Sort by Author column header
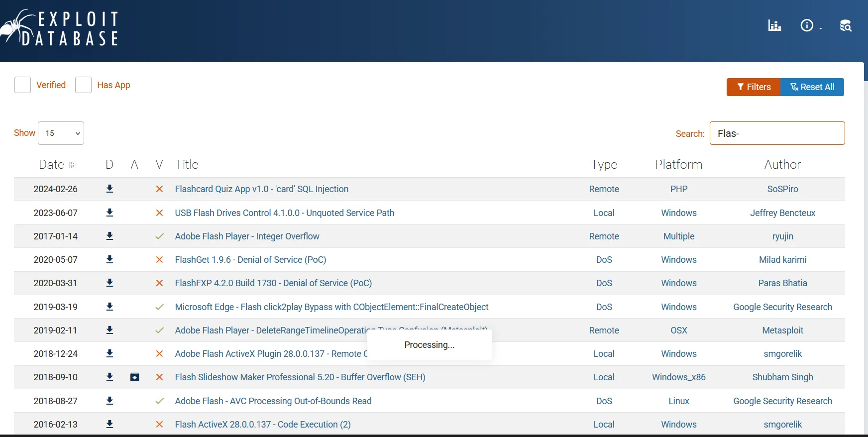The image size is (868, 437). tap(783, 165)
